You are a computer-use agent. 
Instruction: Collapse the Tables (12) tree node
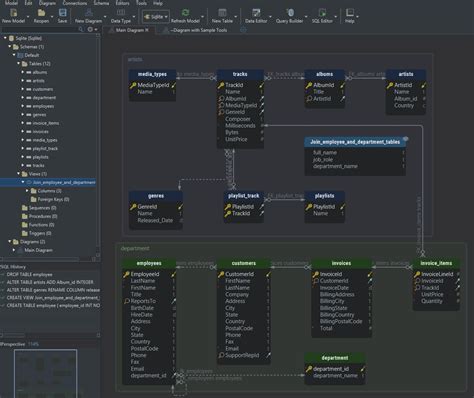18,63
